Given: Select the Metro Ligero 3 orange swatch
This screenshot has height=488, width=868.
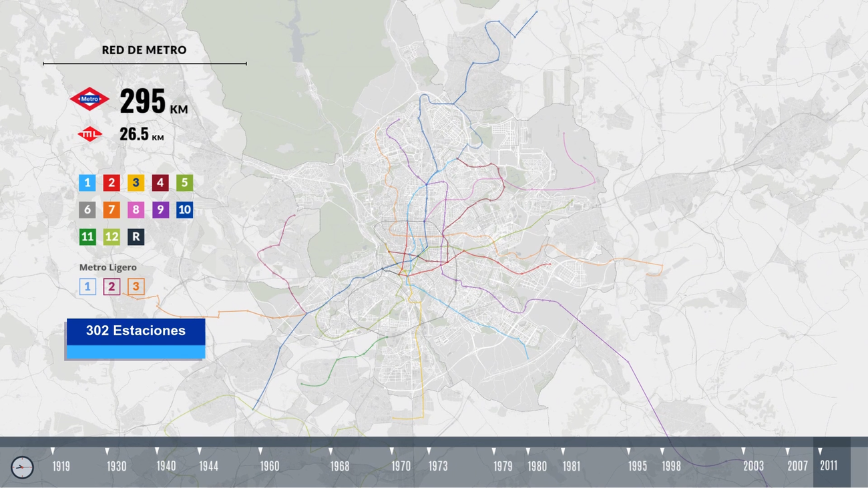Looking at the screenshot, I should 136,286.
